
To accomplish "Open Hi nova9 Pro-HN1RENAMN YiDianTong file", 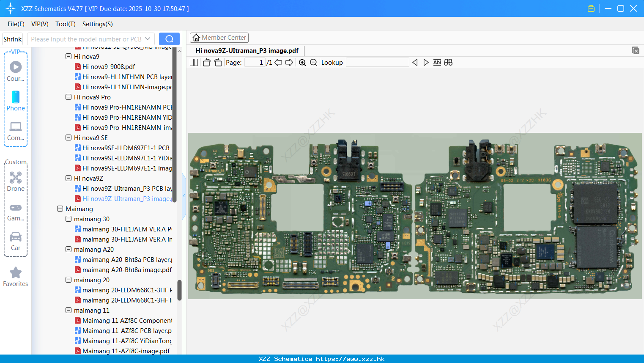I will (123, 117).
